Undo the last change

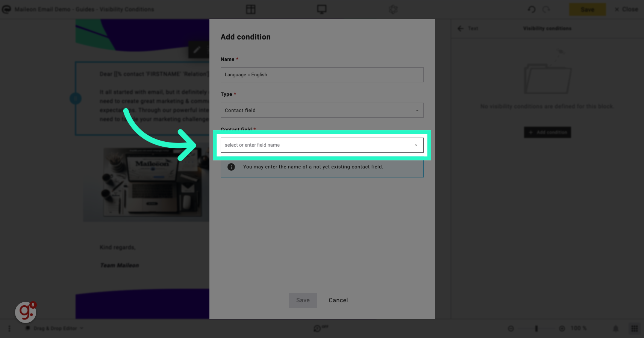pos(532,9)
